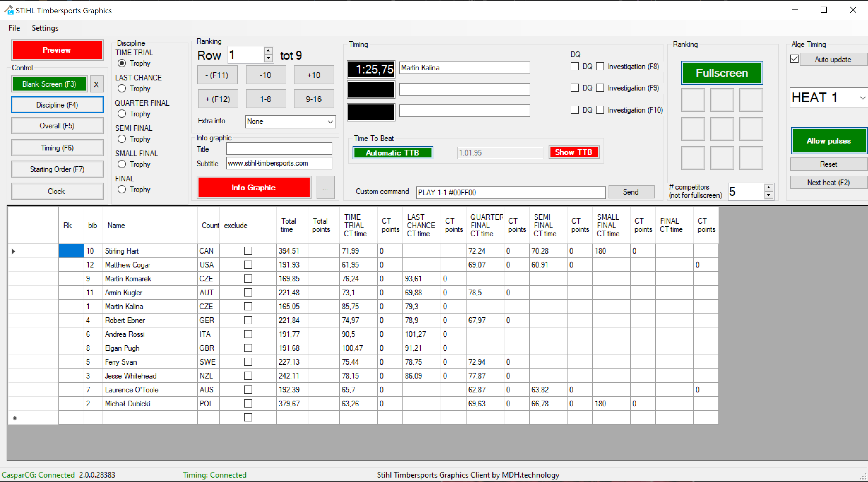
Task: Expand the HEAT 1 dropdown
Action: tap(862, 98)
